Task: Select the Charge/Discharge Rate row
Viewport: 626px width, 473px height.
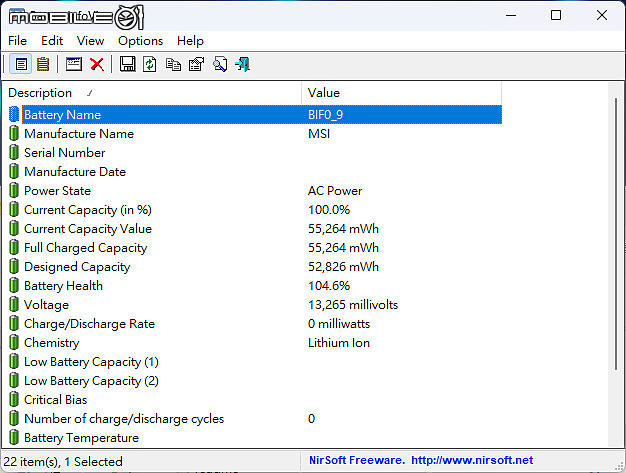Action: click(256, 324)
